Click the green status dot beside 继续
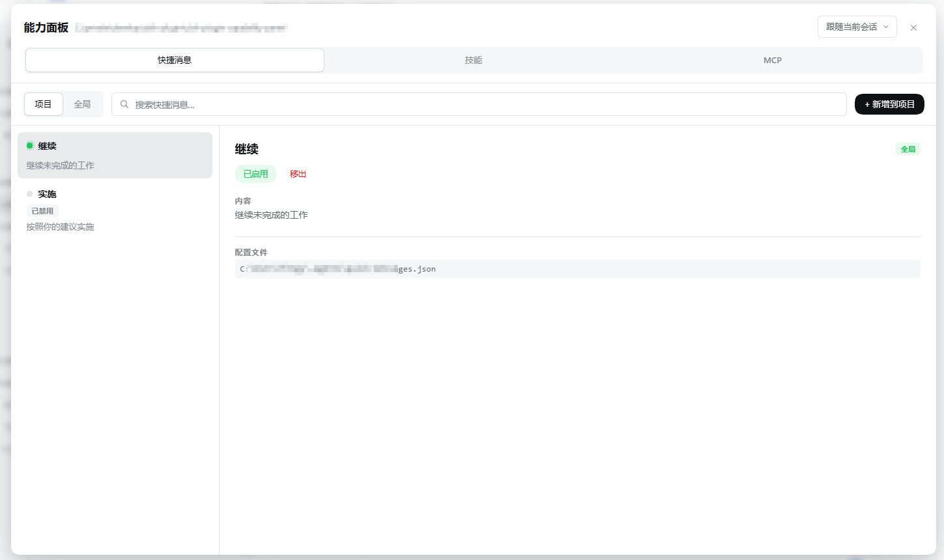The height and width of the screenshot is (560, 944). coord(30,146)
